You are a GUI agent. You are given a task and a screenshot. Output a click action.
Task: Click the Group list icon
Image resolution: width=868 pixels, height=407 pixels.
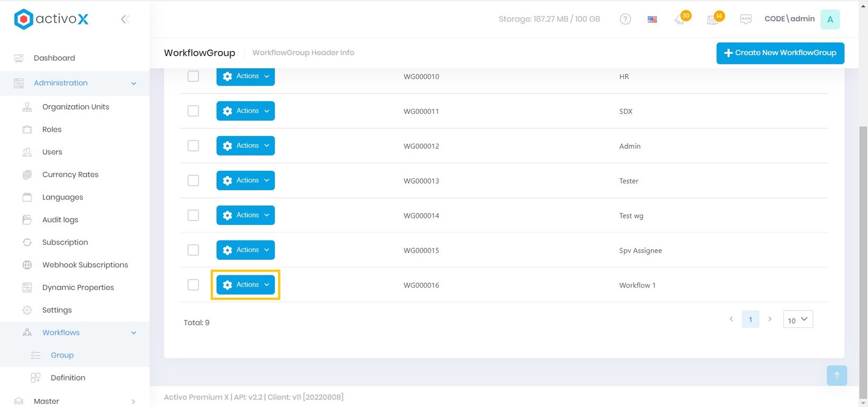(x=36, y=356)
